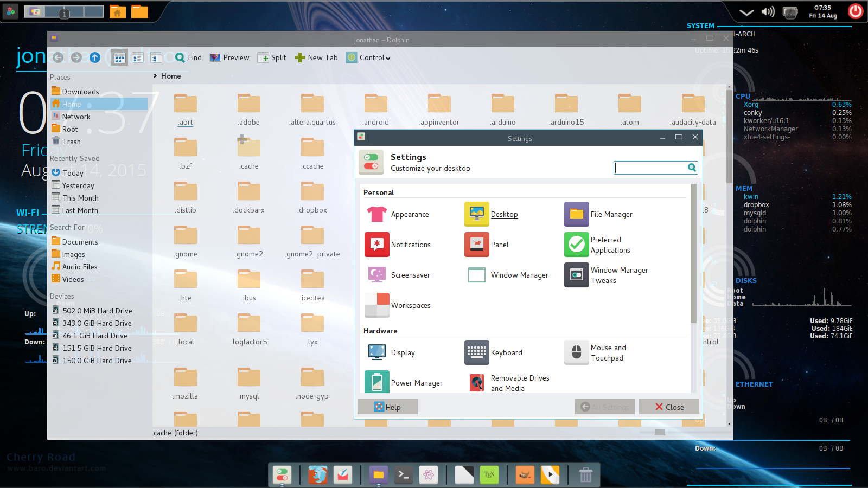This screenshot has height=488, width=868.
Task: Select the 151.5 GiB Hard Drive device
Action: pyautogui.click(x=99, y=348)
